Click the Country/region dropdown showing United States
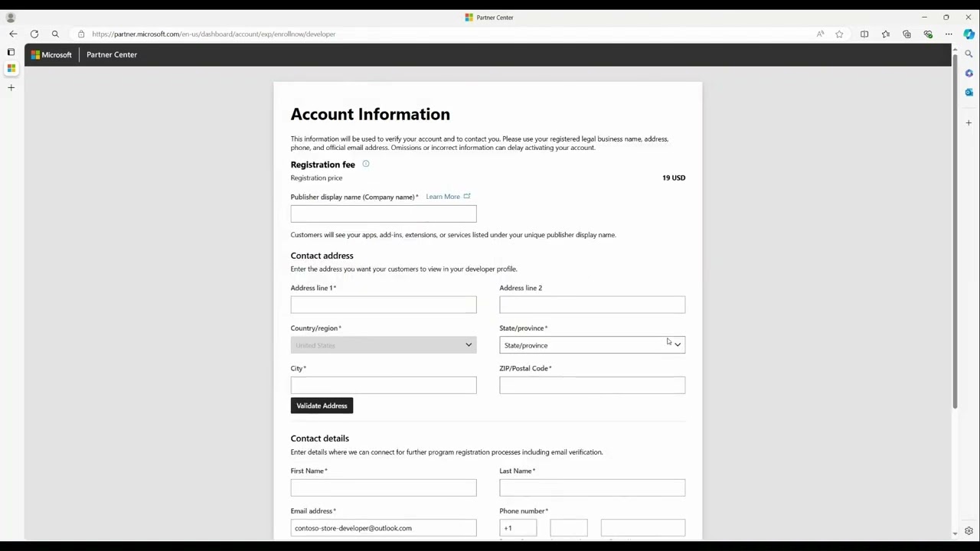The image size is (980, 551). pyautogui.click(x=383, y=345)
